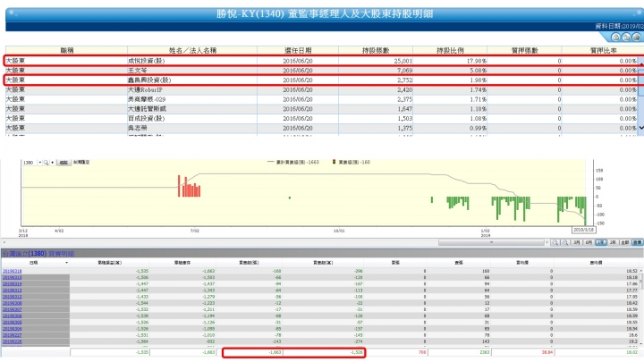The image size is (644, 362).
Task: Click the 質押張數 column header
Action: coord(524,50)
